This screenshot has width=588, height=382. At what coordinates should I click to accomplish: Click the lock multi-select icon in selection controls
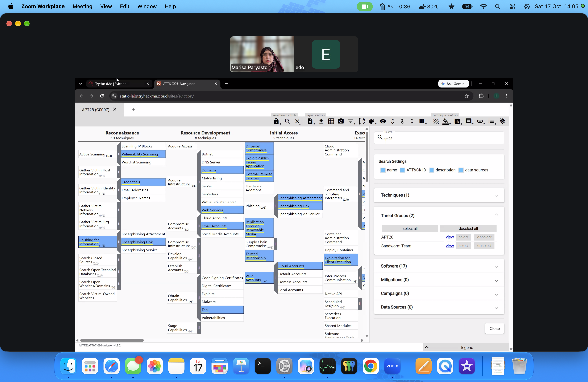pyautogui.click(x=276, y=121)
